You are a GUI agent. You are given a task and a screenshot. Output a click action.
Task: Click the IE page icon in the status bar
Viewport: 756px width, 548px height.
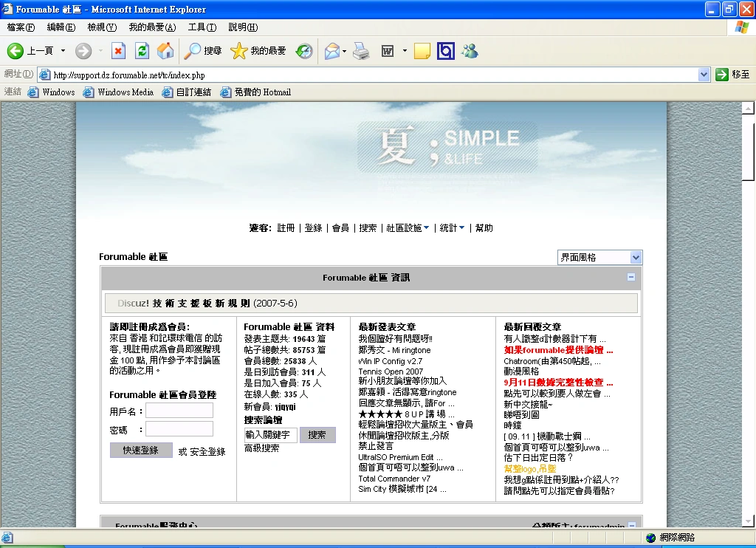point(7,538)
